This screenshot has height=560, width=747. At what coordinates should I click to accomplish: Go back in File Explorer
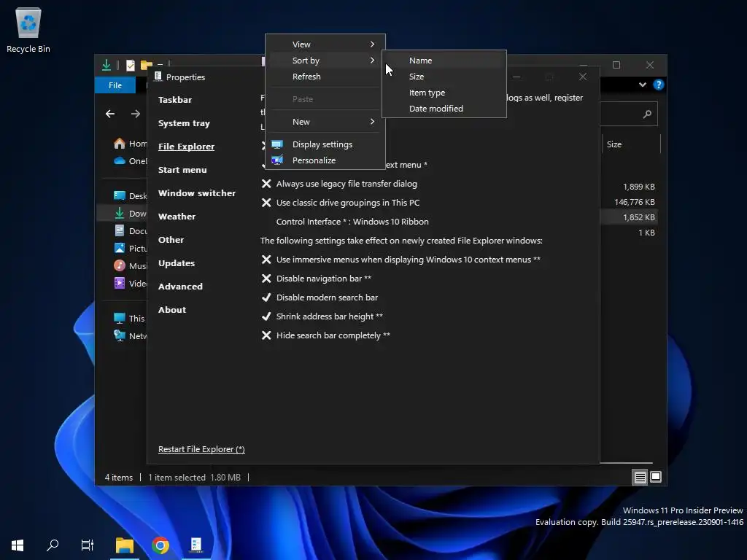110,114
